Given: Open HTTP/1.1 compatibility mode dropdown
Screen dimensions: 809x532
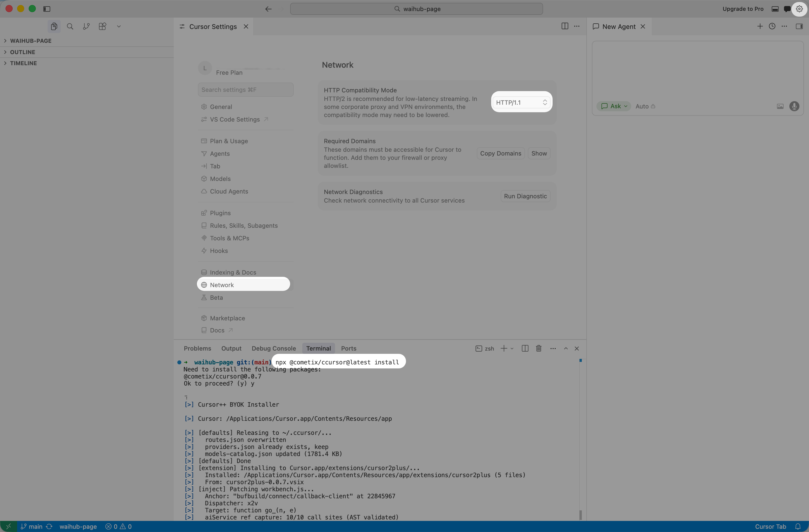Looking at the screenshot, I should [521, 102].
